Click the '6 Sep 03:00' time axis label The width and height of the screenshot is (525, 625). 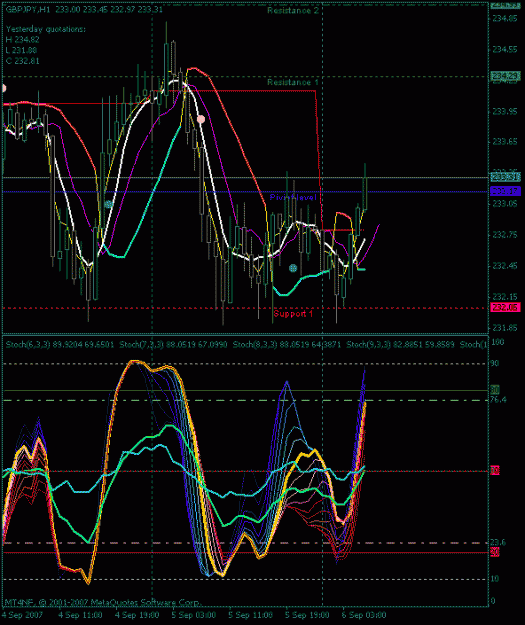tap(364, 615)
